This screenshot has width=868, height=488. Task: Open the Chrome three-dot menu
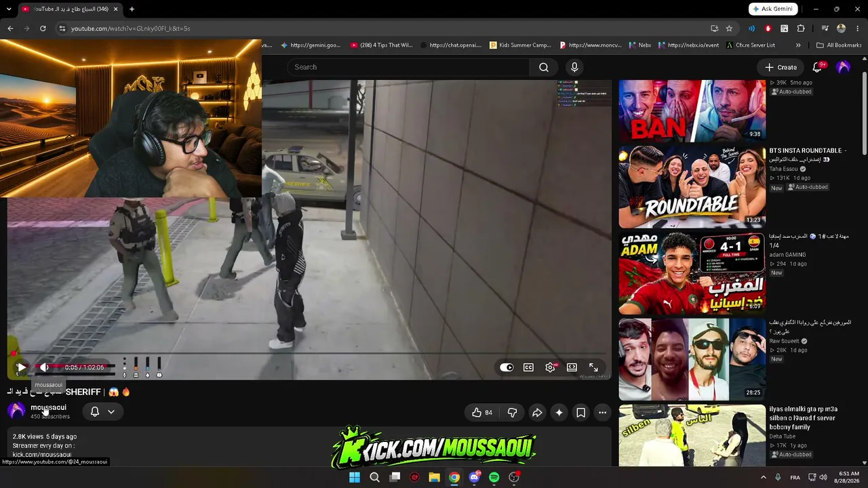tap(857, 28)
